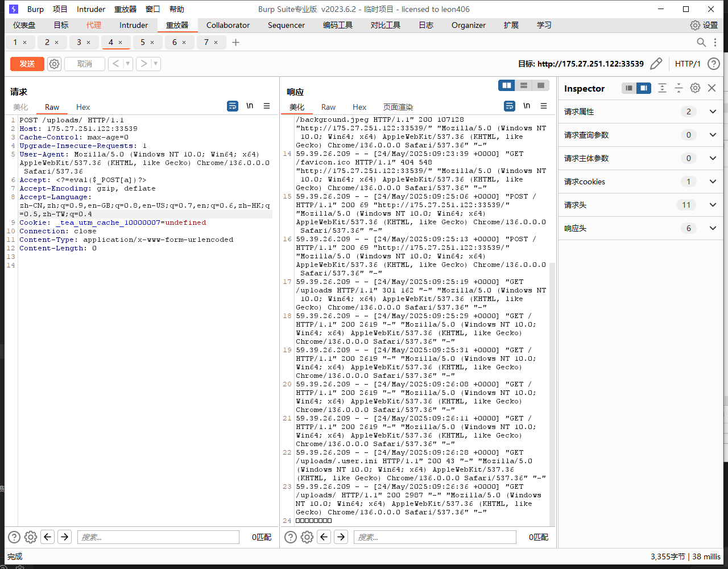Viewport: 728px width, 569px height.
Task: Open 设置 settings at top right
Action: click(704, 25)
